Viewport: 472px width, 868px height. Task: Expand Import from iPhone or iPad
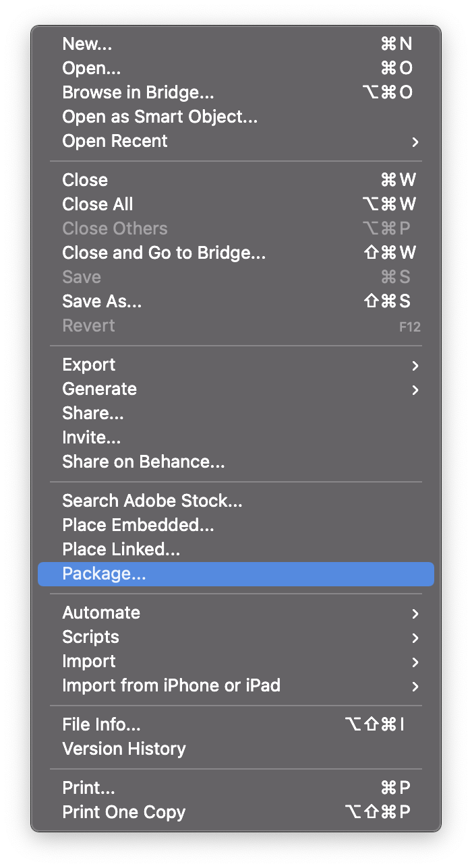[x=171, y=685]
